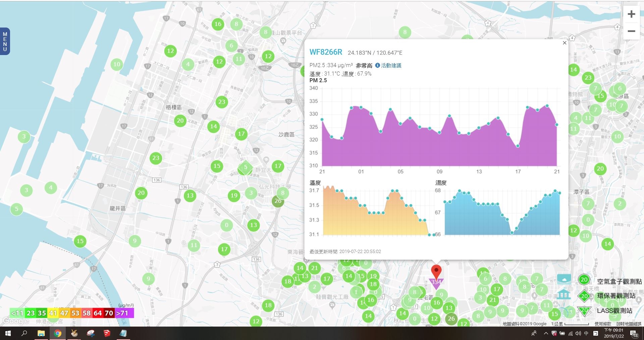644x340 pixels.
Task: Open File Explorer from the taskbar
Action: pos(41,333)
